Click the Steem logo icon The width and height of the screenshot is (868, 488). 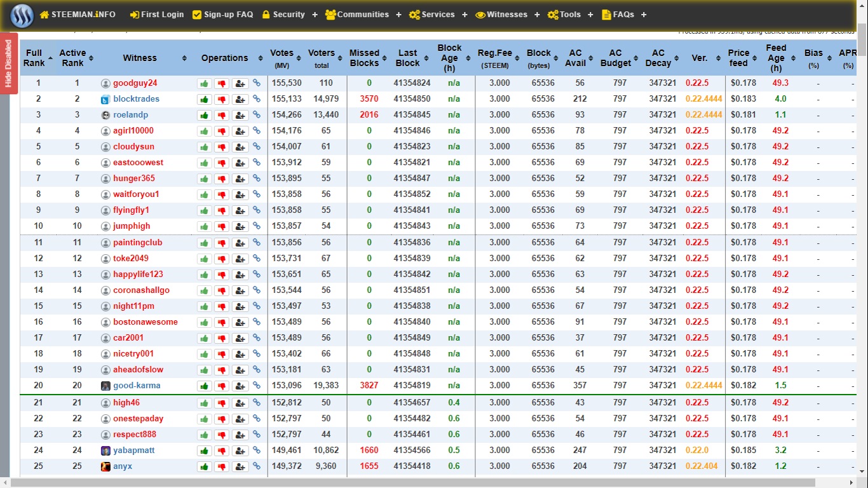pos(21,15)
